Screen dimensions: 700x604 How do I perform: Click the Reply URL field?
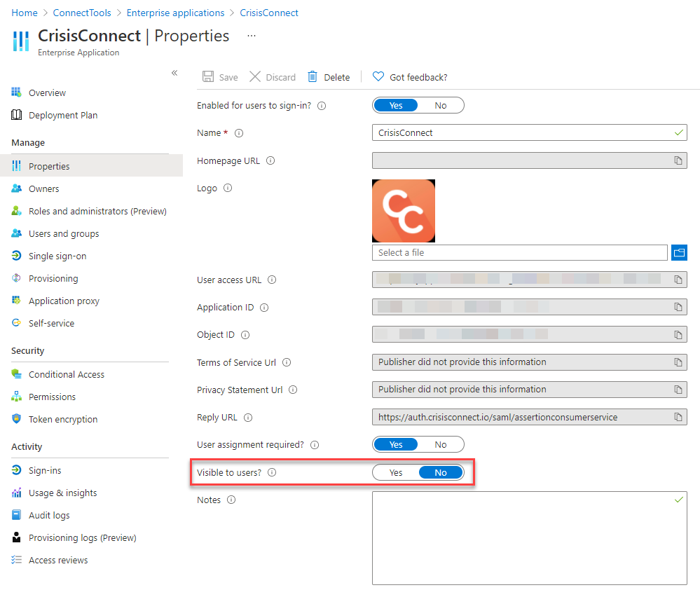pos(530,417)
